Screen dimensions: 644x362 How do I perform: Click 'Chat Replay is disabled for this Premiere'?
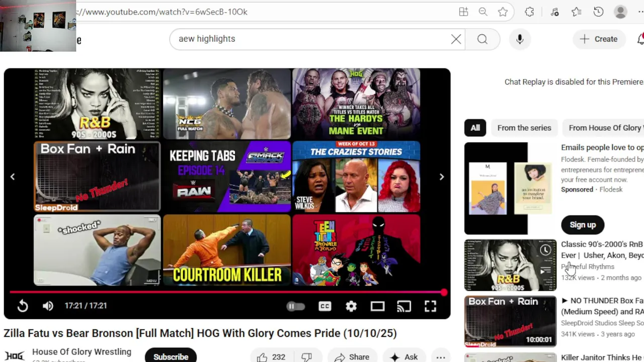point(574,82)
